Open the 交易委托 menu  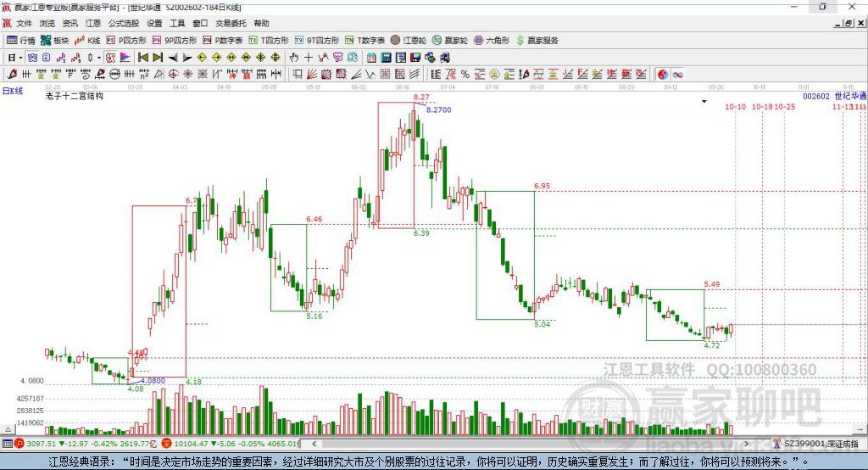click(x=231, y=23)
